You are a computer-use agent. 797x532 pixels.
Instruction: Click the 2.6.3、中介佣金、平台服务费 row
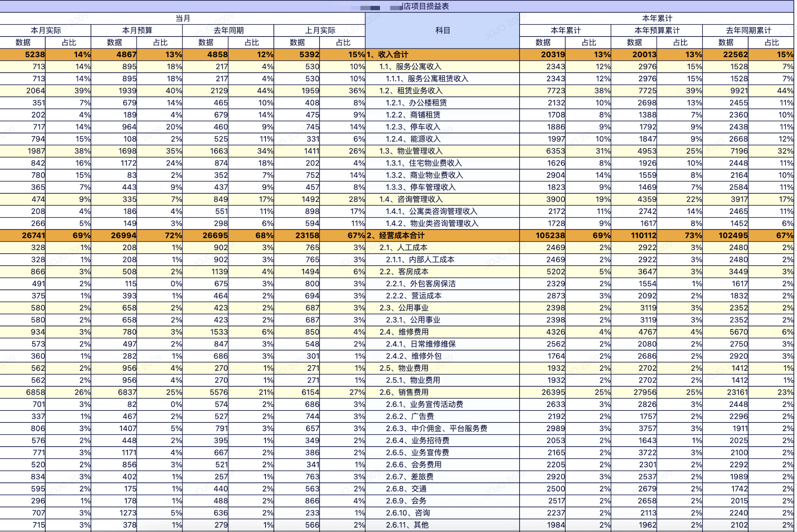[x=436, y=428]
